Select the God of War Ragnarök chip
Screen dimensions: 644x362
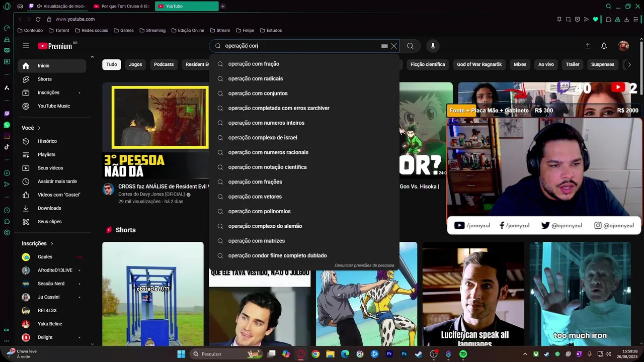click(479, 64)
